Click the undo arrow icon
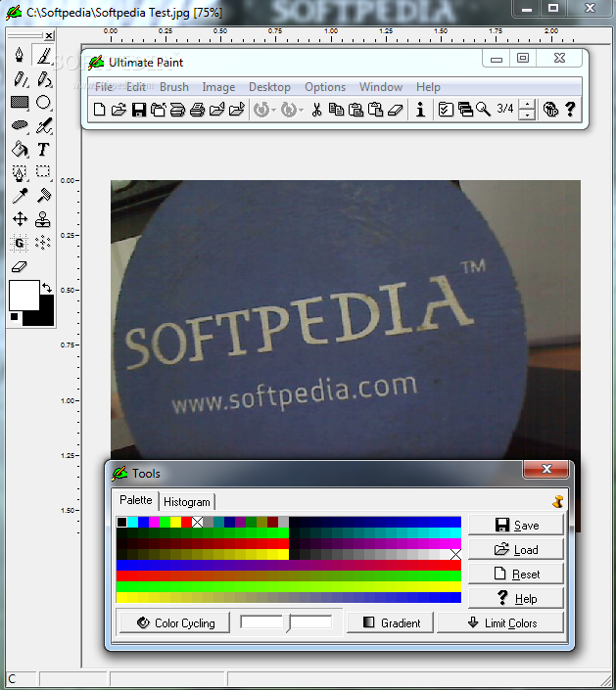Viewport: 616px width, 690px height. pos(261,110)
